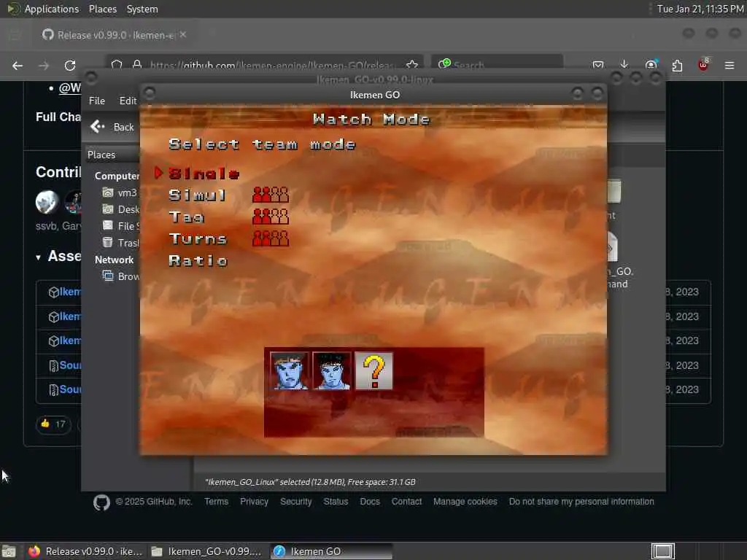Screen dimensions: 747x560
Task: Select the random question-mark character slot
Action: coord(374,371)
